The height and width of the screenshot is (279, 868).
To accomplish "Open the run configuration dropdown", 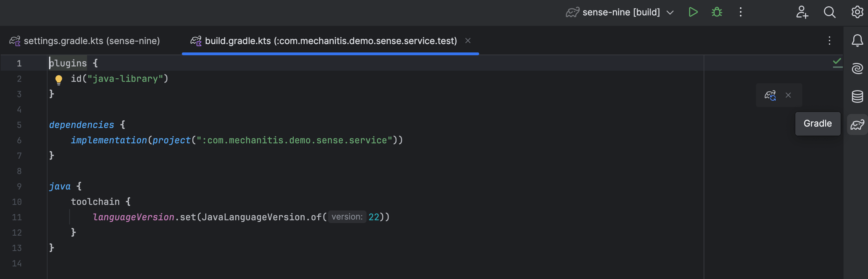I will click(x=670, y=13).
